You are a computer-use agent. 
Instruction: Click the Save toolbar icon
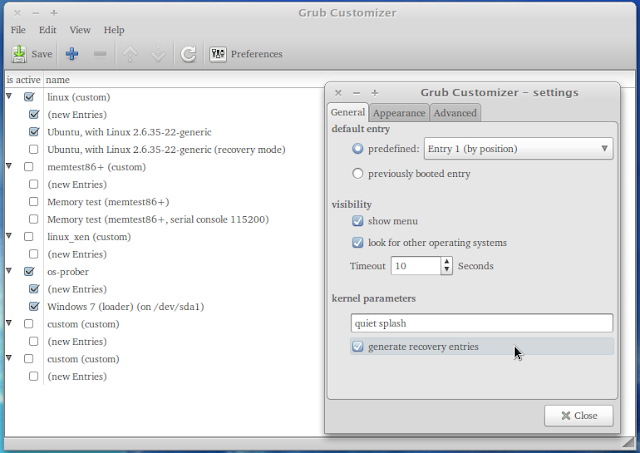point(19,54)
